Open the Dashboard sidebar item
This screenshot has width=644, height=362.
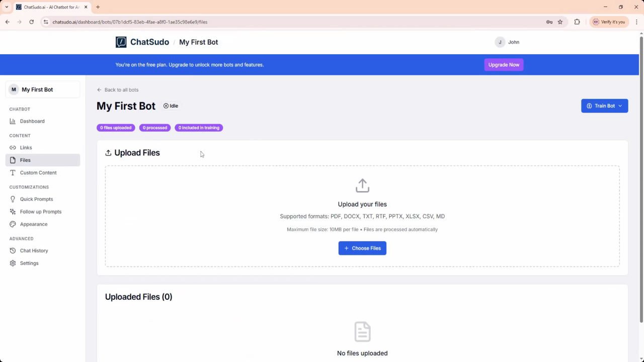pos(43,121)
